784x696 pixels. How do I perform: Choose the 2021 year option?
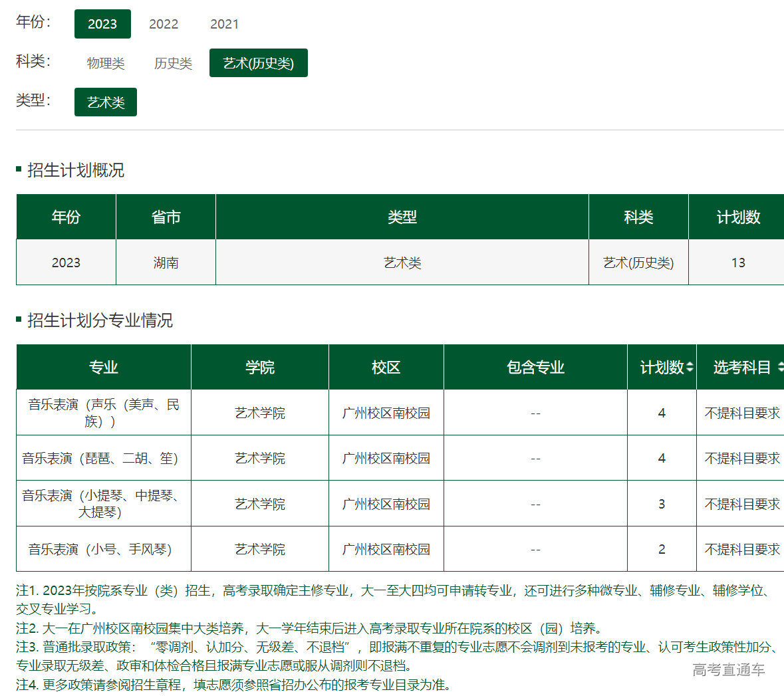coord(225,24)
